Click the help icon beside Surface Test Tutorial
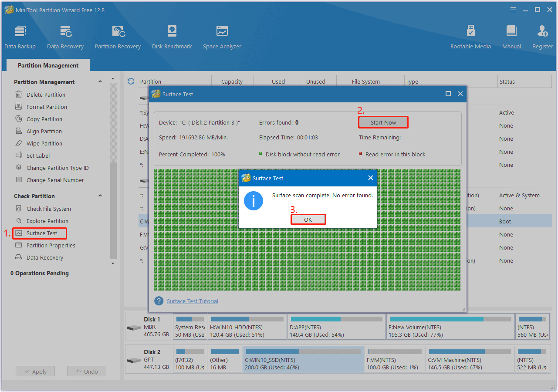The height and width of the screenshot is (392, 558). click(159, 301)
